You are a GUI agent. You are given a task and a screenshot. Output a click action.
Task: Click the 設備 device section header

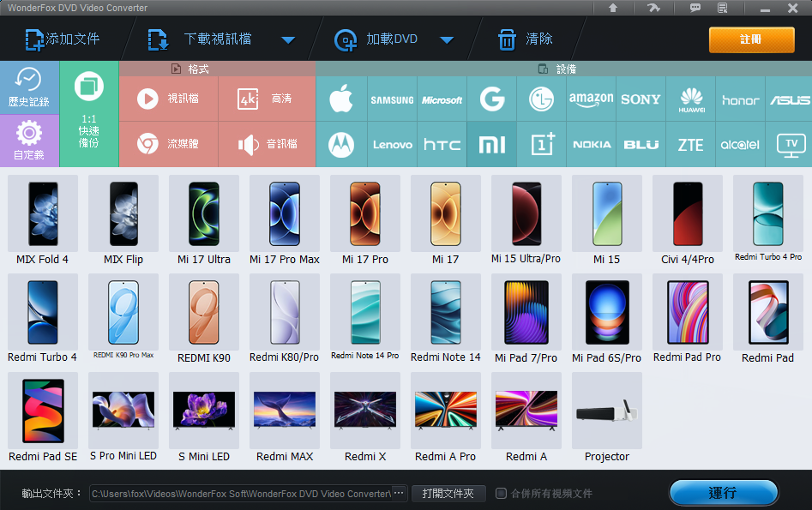pyautogui.click(x=557, y=69)
